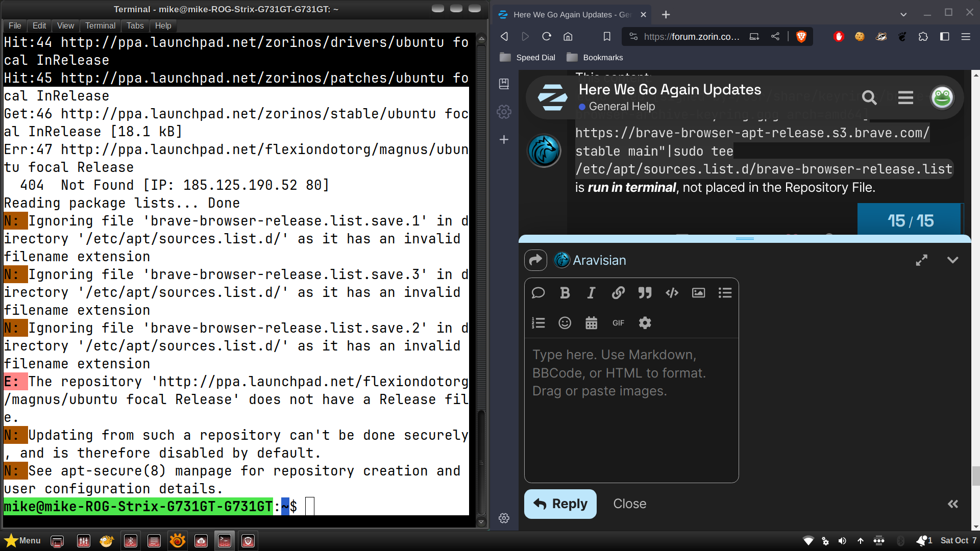Open the General Help category link
Viewport: 980px width, 551px height.
pos(617,107)
